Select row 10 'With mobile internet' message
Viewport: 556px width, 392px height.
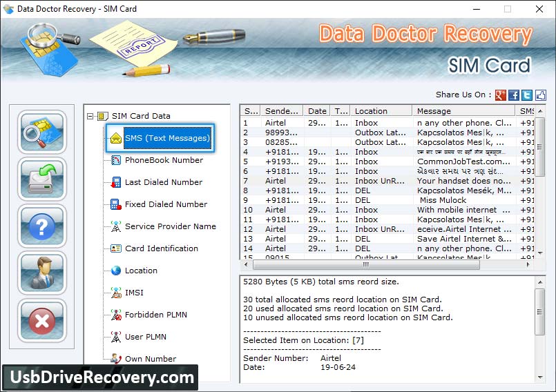tap(463, 210)
